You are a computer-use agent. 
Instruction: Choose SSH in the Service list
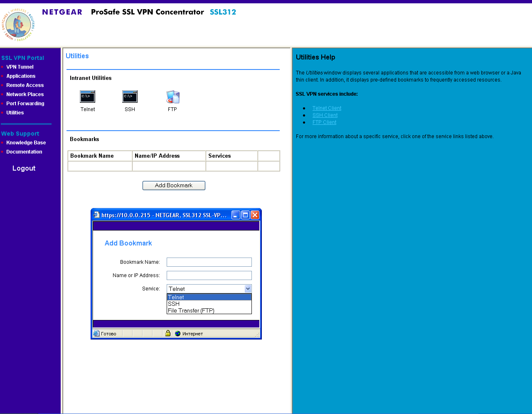click(209, 304)
